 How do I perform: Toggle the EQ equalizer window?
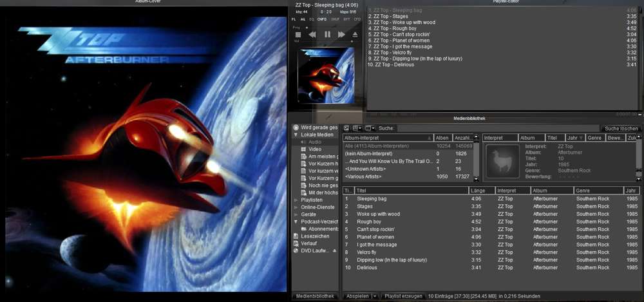tap(312, 19)
